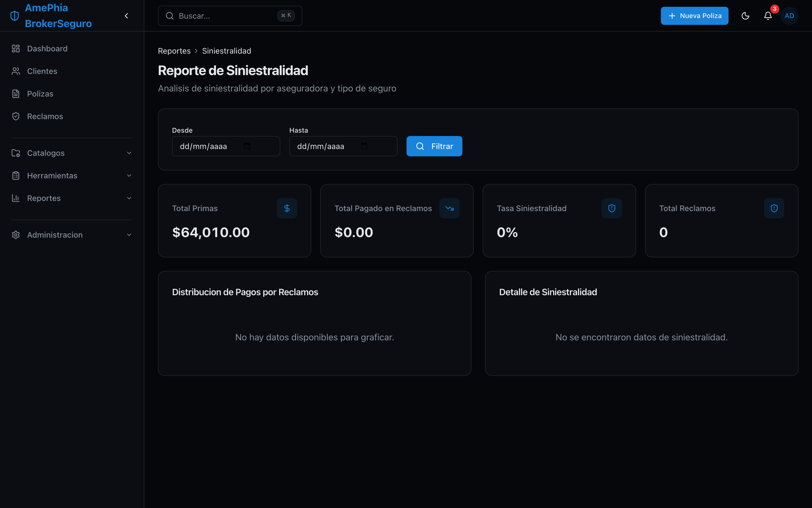
Task: Click the Tasa Siniestralidad shield icon
Action: [612, 208]
